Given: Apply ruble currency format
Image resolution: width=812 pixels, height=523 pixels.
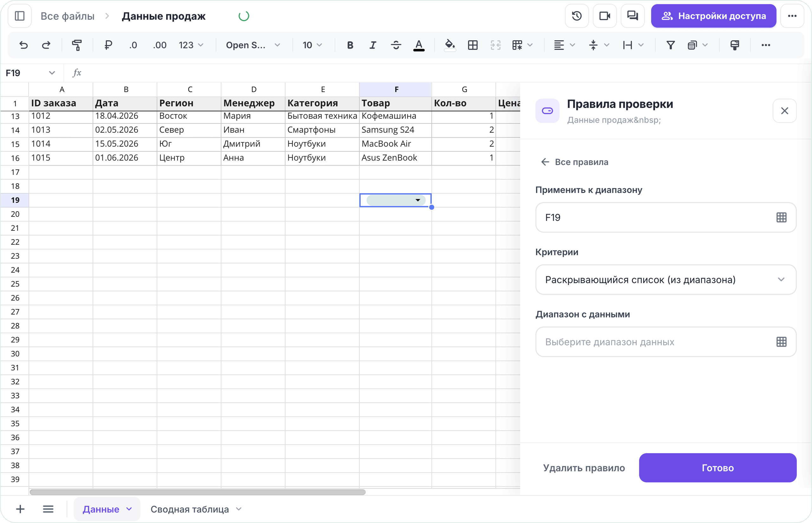Looking at the screenshot, I should (x=108, y=45).
